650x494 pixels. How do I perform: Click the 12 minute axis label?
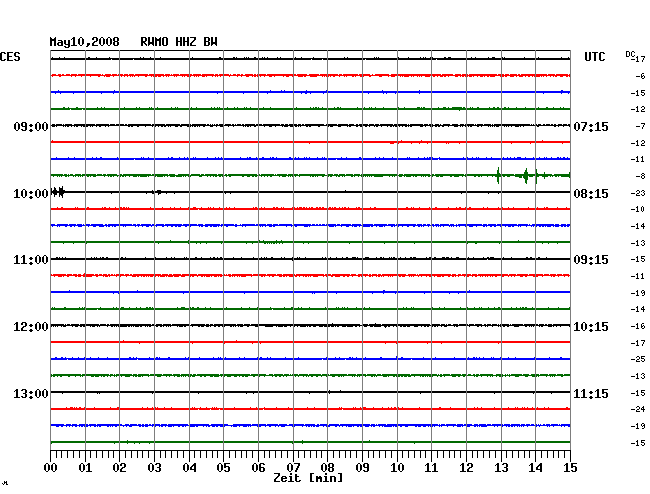[466, 468]
